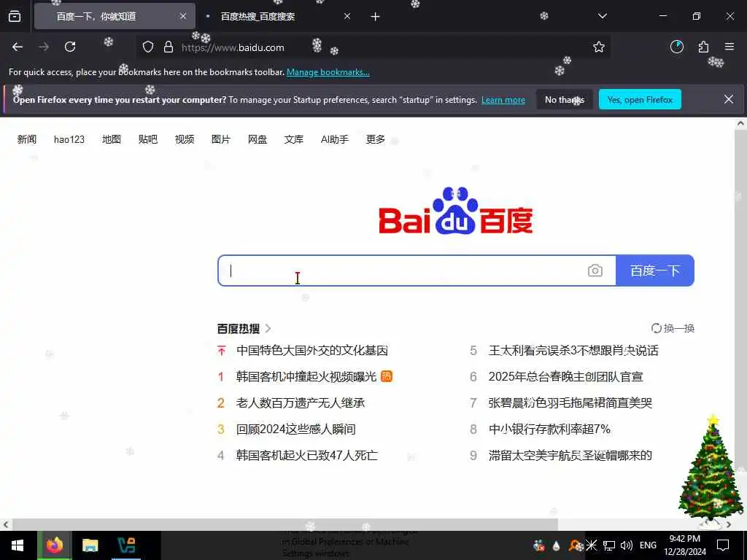Open the third pinned taskbar app
The height and width of the screenshot is (560, 747).
tap(126, 545)
